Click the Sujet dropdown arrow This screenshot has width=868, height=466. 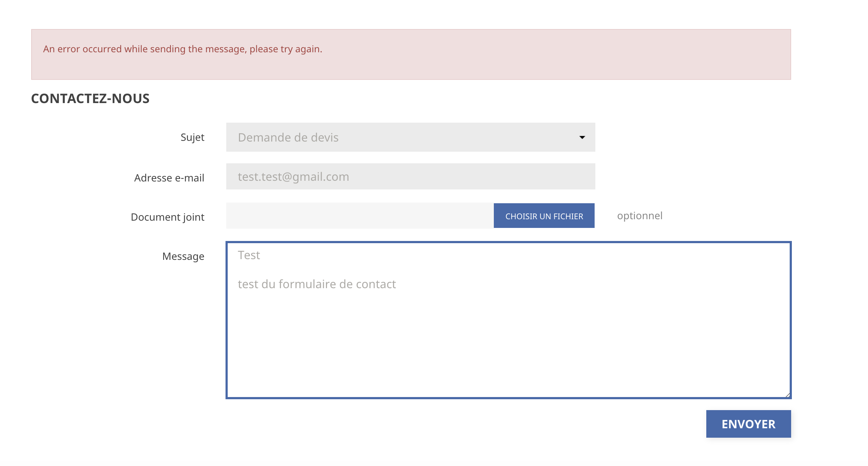582,137
